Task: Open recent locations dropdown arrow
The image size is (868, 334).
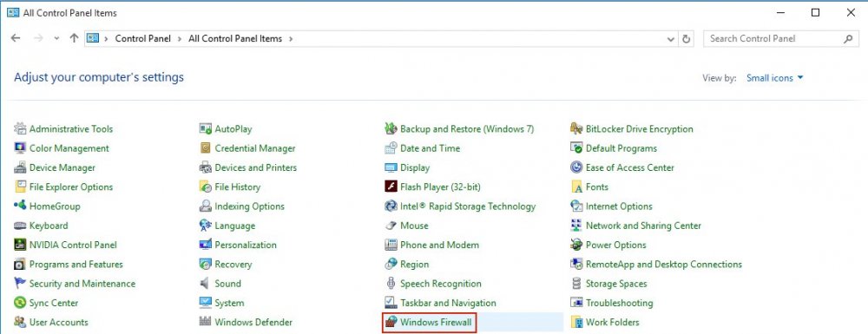Action: (56, 39)
